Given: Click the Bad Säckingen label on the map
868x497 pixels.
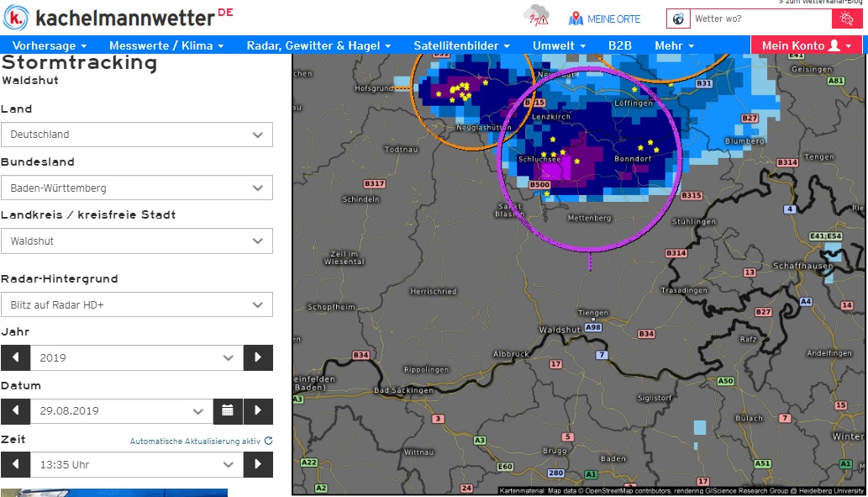Looking at the screenshot, I should pos(403,390).
